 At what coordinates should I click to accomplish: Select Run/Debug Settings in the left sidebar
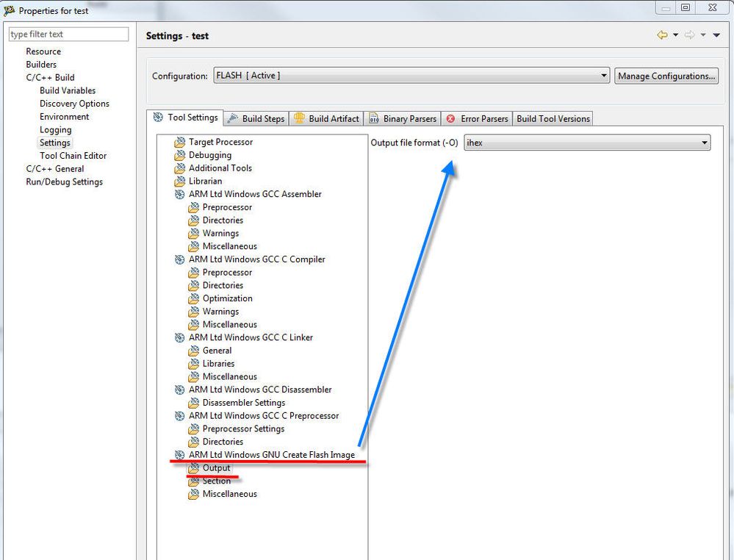65,182
